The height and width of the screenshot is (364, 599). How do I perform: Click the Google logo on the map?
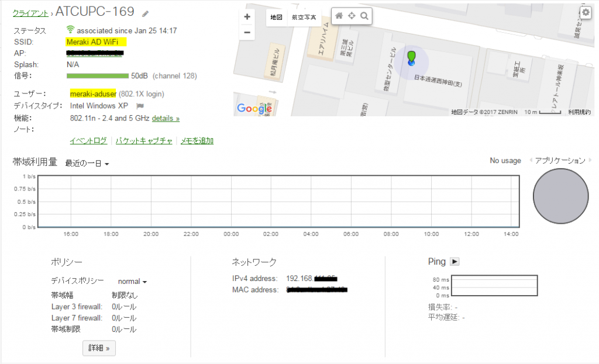pos(254,109)
